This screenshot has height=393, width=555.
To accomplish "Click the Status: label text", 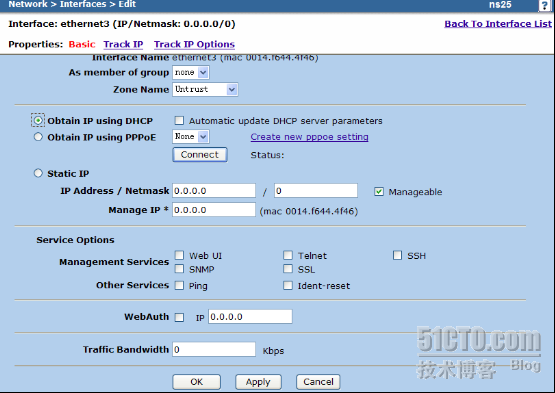I will pyautogui.click(x=267, y=155).
